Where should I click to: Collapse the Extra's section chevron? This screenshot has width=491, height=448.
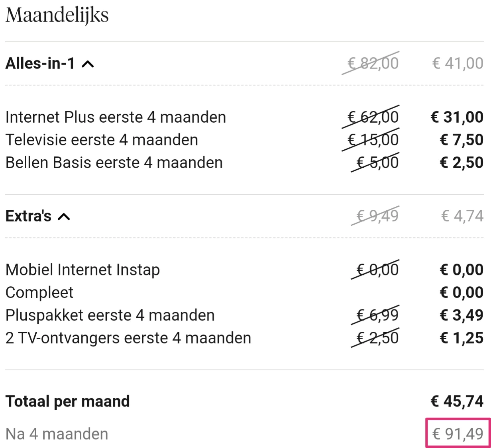click(x=64, y=217)
